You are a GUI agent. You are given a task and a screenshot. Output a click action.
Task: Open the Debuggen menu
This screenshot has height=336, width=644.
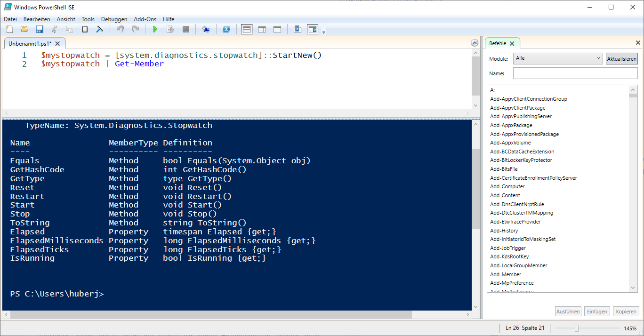tap(114, 19)
